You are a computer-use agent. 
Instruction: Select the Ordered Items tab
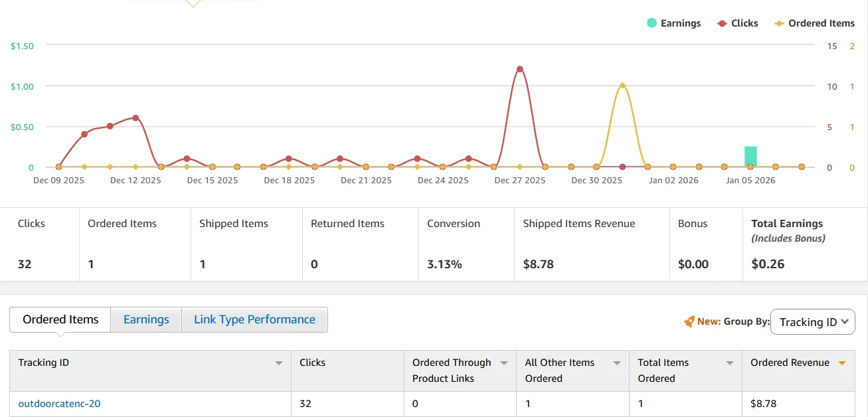pyautogui.click(x=60, y=319)
